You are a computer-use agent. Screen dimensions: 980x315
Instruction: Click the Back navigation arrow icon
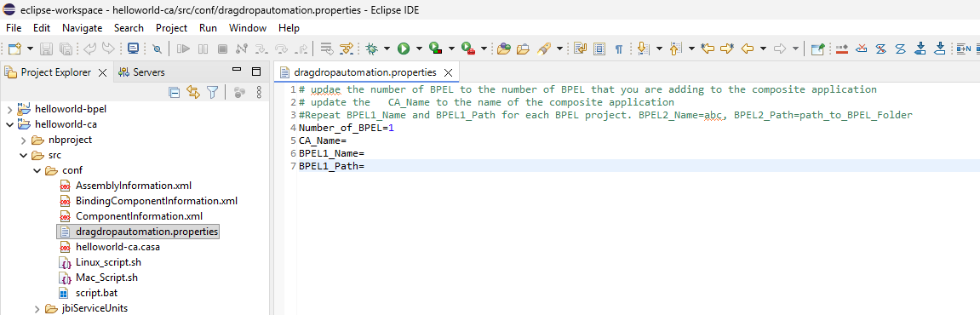click(748, 49)
